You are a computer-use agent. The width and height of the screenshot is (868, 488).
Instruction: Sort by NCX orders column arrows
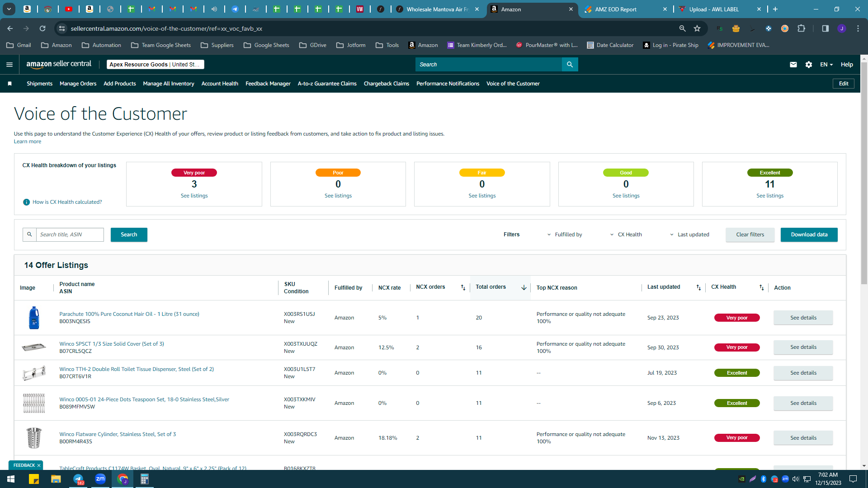[463, 287]
